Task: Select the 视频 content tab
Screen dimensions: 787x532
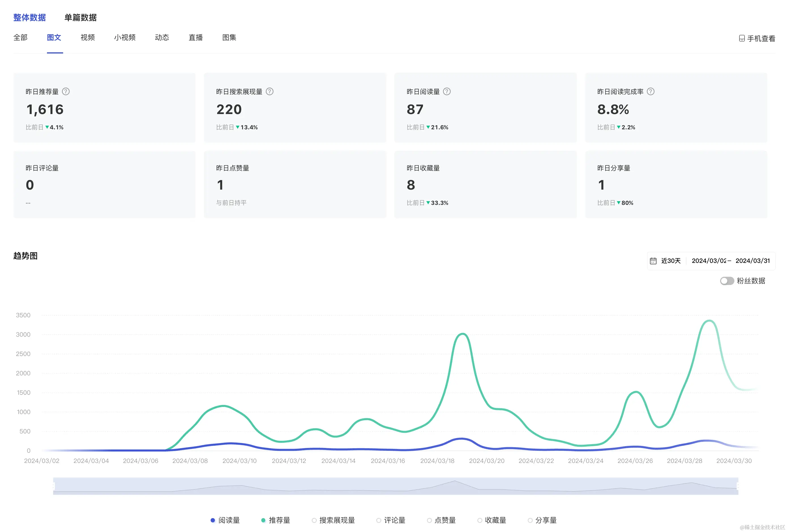Action: click(88, 38)
